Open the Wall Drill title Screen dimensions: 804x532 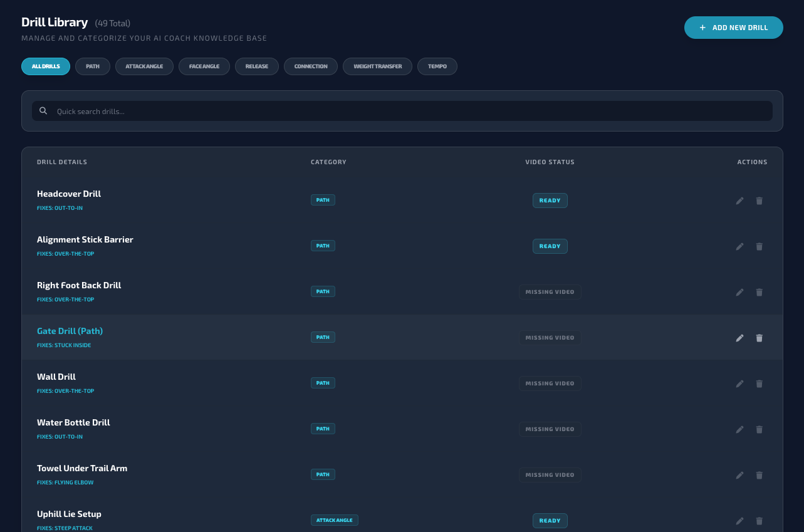coord(56,377)
